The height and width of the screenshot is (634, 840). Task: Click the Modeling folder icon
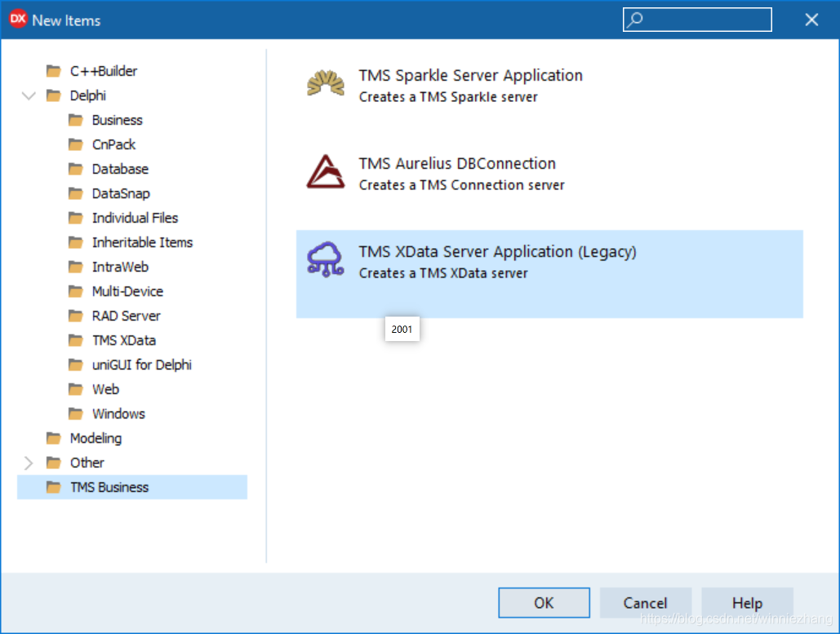click(x=54, y=438)
